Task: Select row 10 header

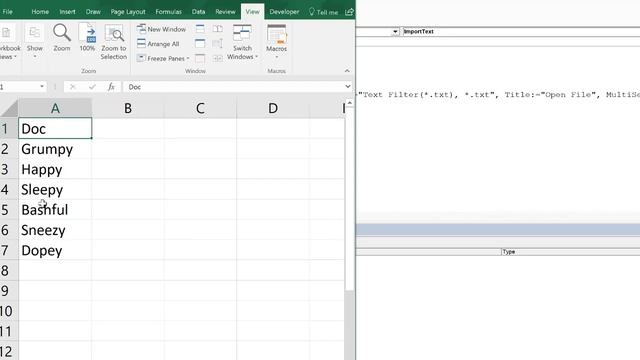Action: pos(8,311)
